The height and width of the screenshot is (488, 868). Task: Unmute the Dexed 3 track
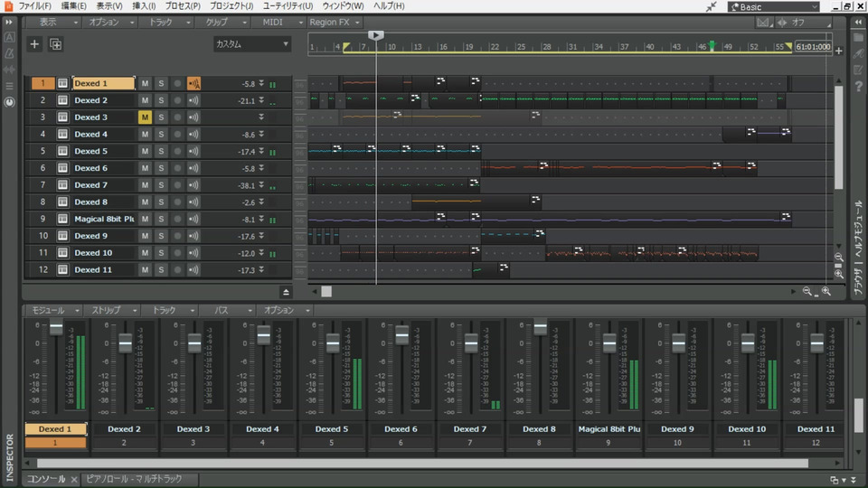point(145,117)
